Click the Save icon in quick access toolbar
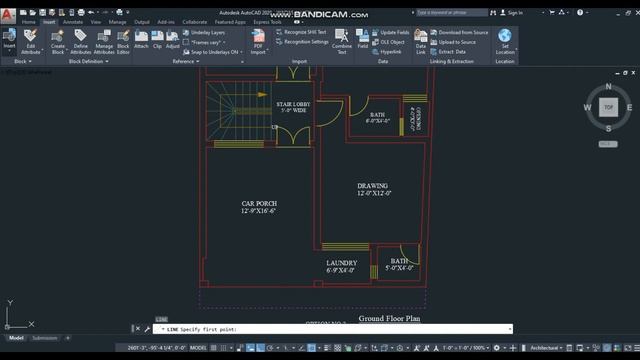The width and height of the screenshot is (640, 360). coord(42,13)
